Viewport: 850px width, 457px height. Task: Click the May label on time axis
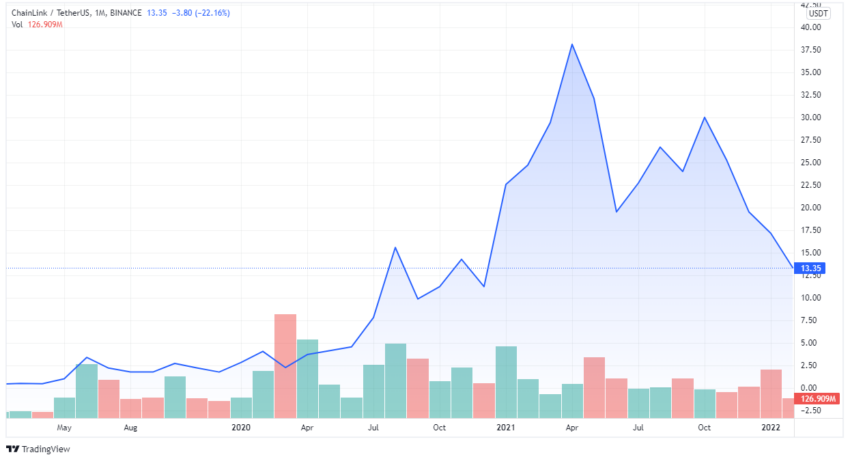coord(64,428)
